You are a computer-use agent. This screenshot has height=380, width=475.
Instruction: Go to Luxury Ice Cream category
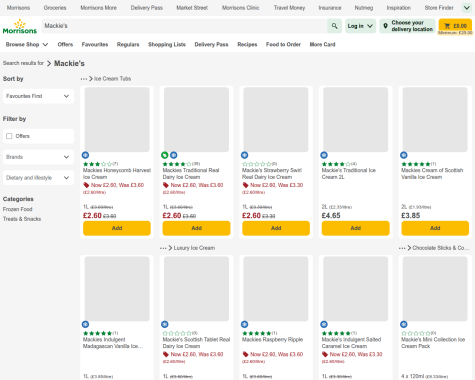click(x=194, y=248)
